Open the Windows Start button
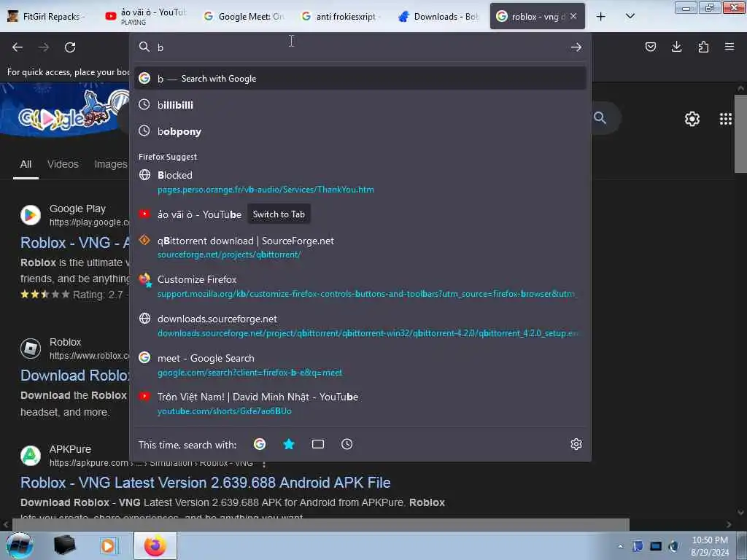The width and height of the screenshot is (747, 560). [19, 545]
